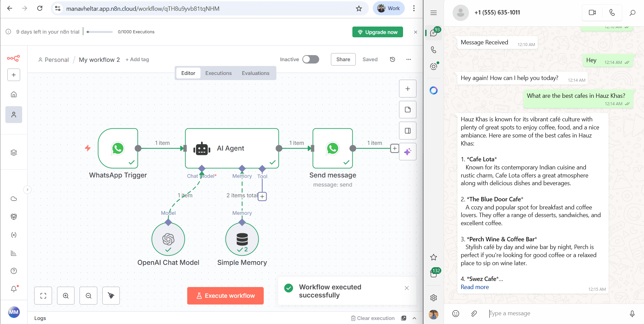Open Meta AI from the WhatsApp sidebar
Image resolution: width=644 pixels, height=324 pixels.
coord(434,90)
